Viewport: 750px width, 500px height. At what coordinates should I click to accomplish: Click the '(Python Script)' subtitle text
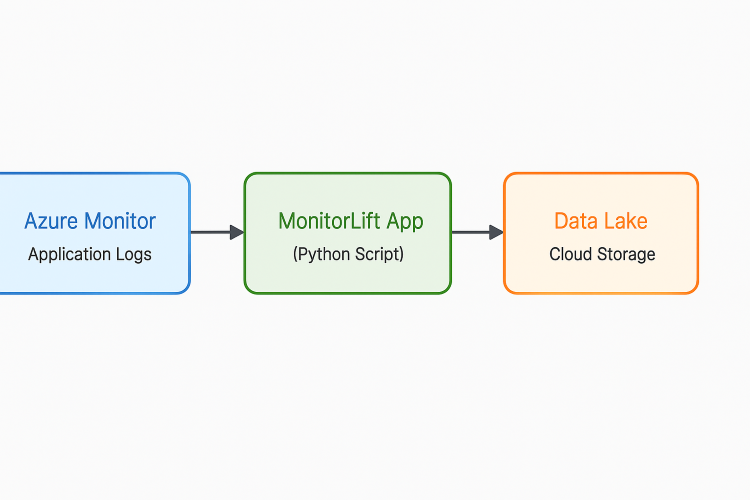pos(348,254)
